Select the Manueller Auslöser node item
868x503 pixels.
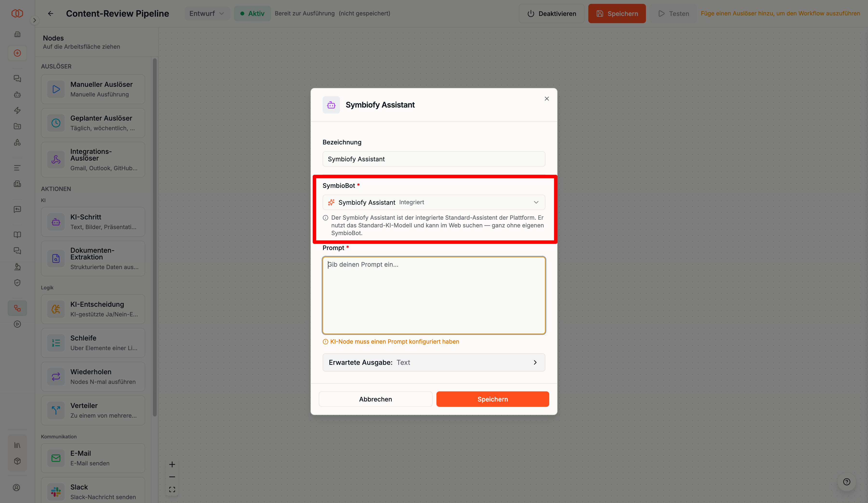[x=93, y=89]
